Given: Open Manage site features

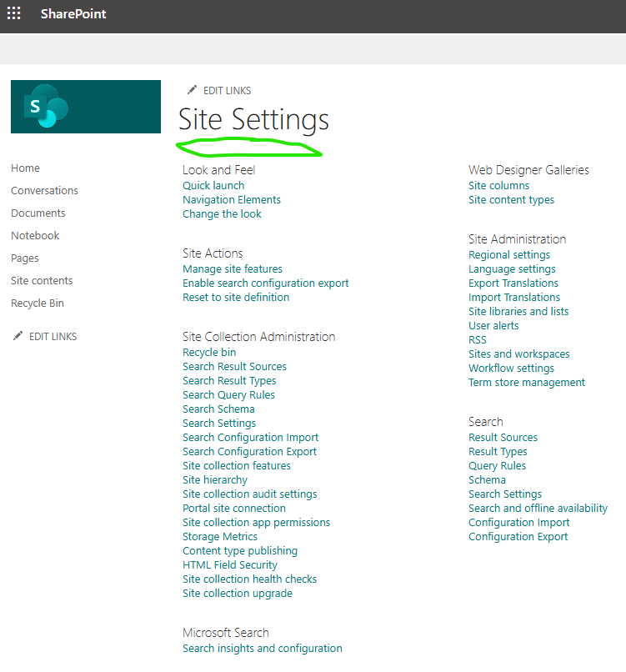Looking at the screenshot, I should pos(233,268).
